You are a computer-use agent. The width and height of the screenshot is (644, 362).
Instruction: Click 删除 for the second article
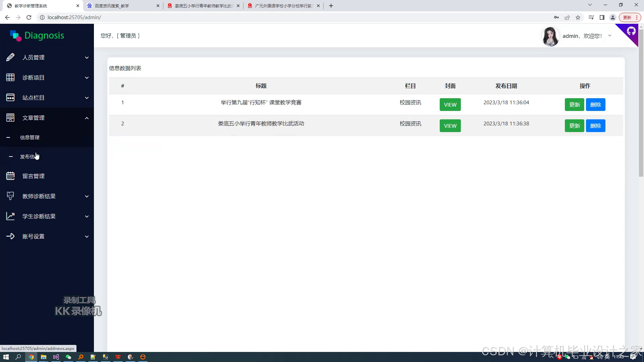click(595, 126)
